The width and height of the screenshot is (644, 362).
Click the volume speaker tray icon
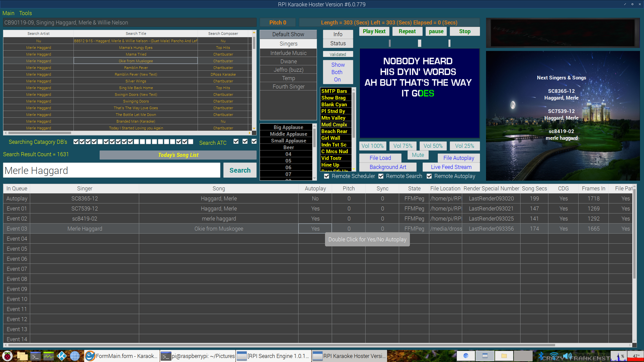(x=567, y=356)
